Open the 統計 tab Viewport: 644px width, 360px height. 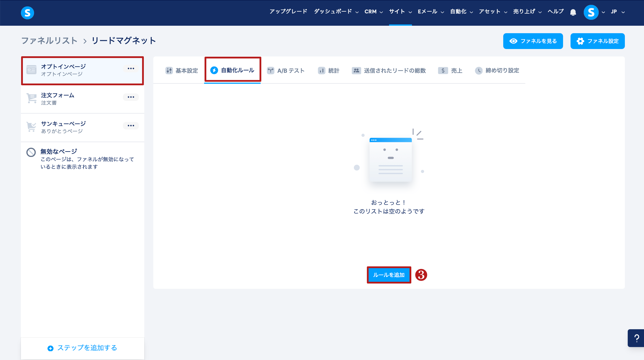tap(329, 71)
